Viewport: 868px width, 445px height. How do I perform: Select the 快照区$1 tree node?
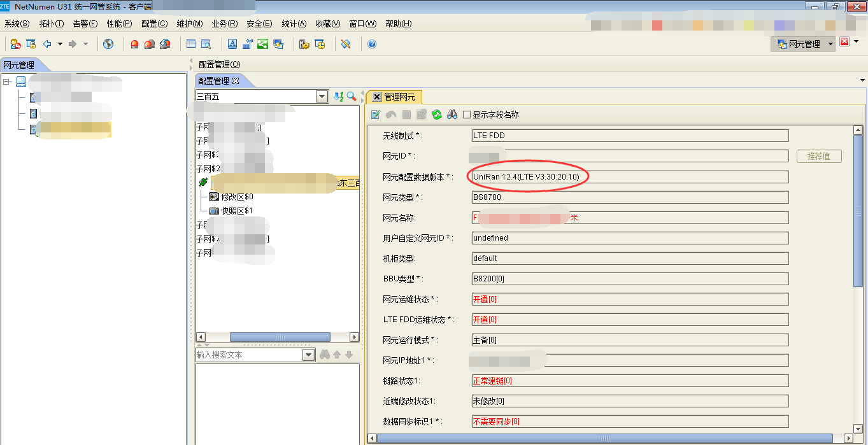pos(231,211)
